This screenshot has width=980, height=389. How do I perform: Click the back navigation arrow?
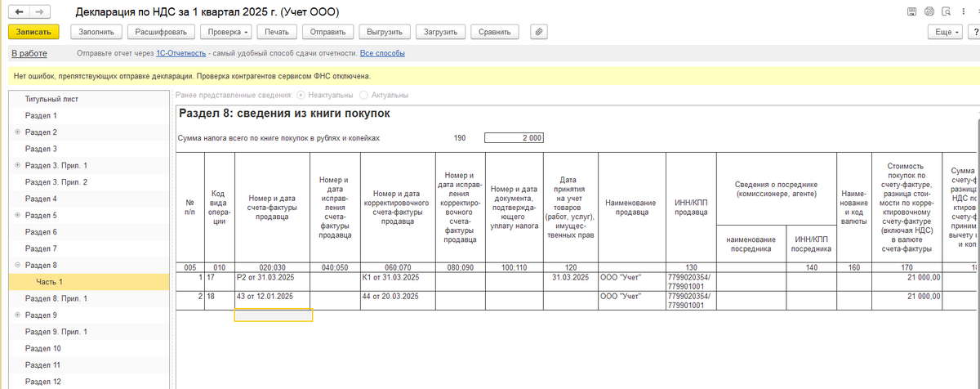click(19, 12)
